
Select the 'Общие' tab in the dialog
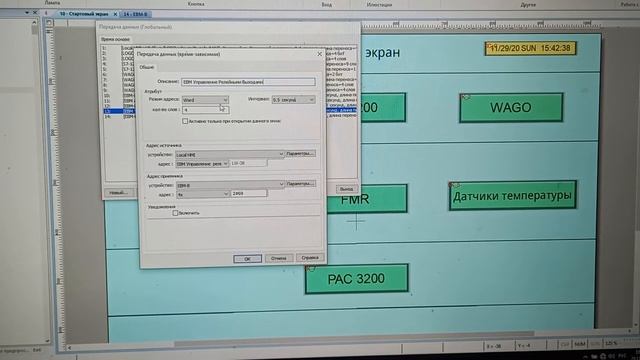coord(147,67)
